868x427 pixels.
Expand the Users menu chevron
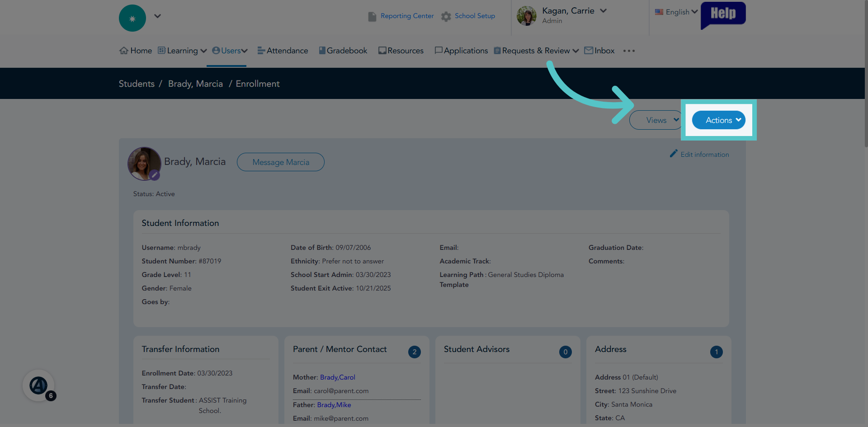click(x=245, y=51)
